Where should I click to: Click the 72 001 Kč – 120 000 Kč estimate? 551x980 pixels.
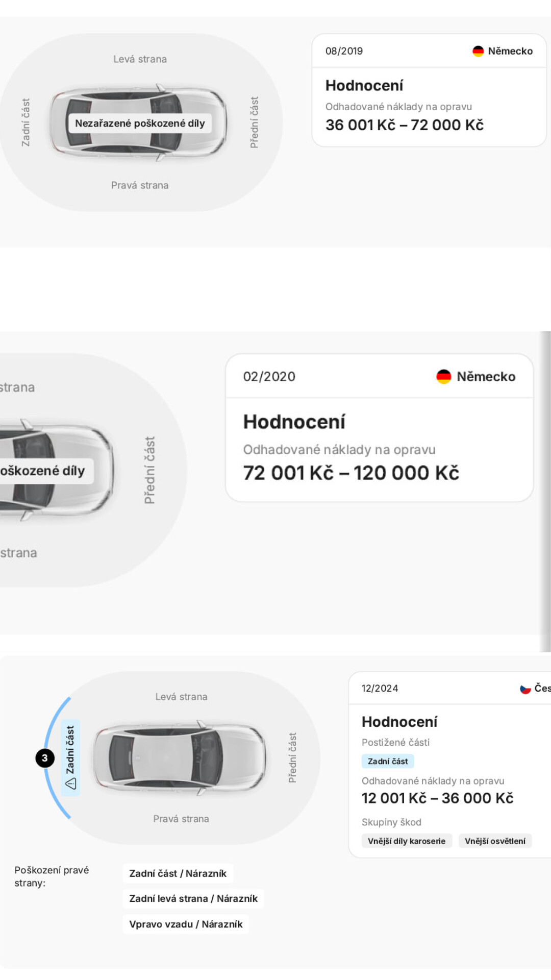pos(351,473)
